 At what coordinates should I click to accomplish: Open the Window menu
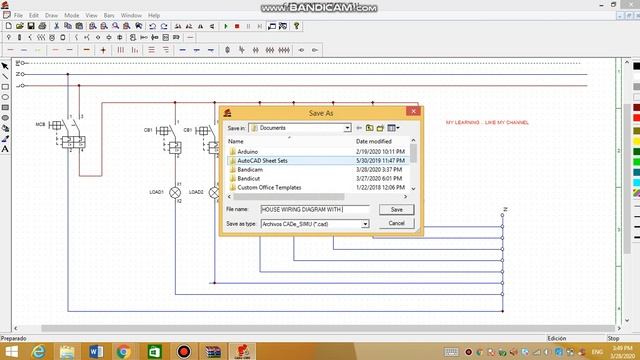(131, 16)
